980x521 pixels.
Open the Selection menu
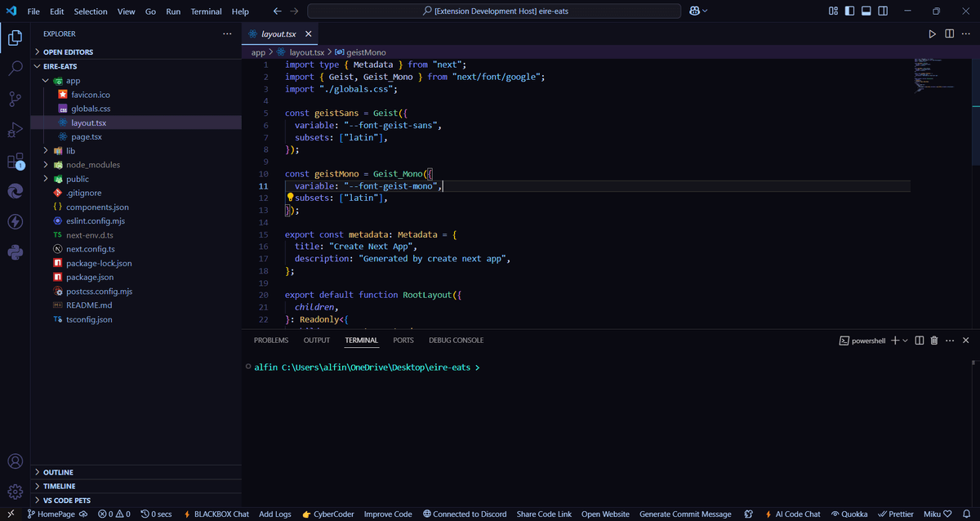point(91,11)
